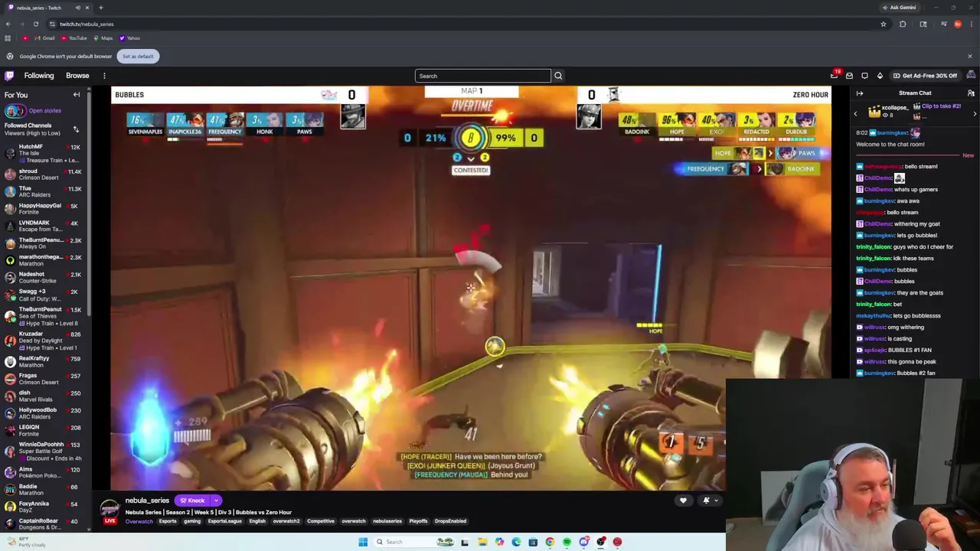Open the chat bubble notifications icon
The width and height of the screenshot is (980, 551).
(864, 76)
